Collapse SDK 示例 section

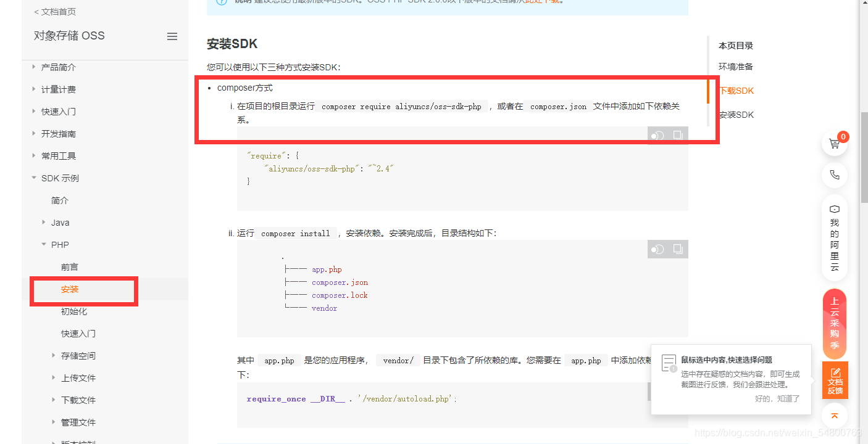click(x=34, y=178)
